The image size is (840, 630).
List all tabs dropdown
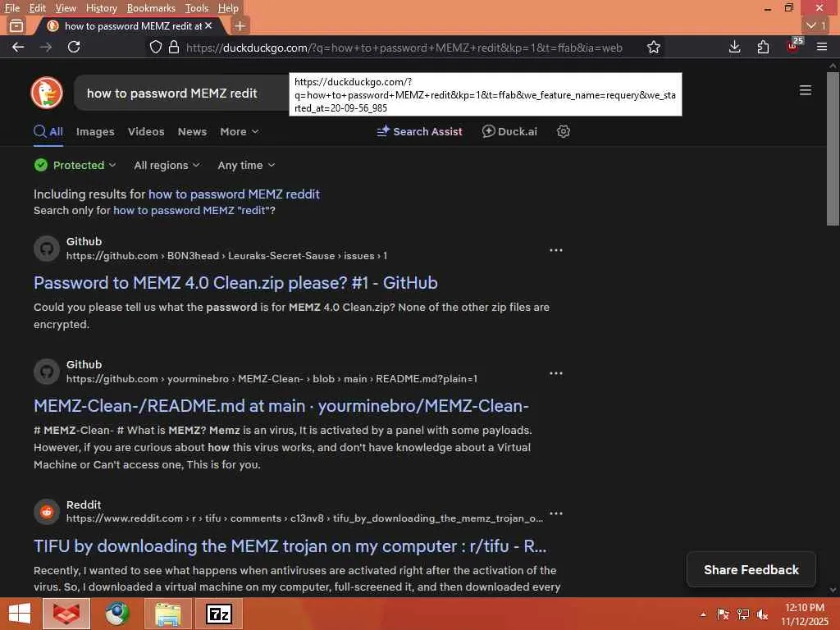816,25
